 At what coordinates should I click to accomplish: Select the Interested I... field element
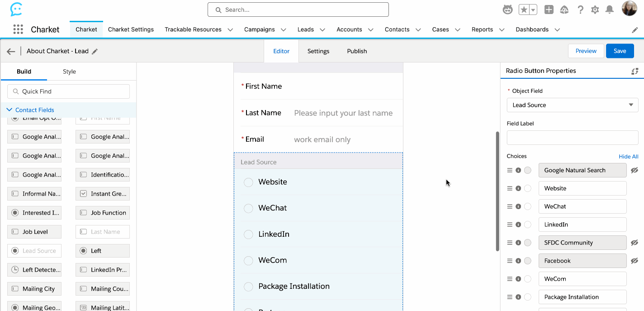[34, 213]
